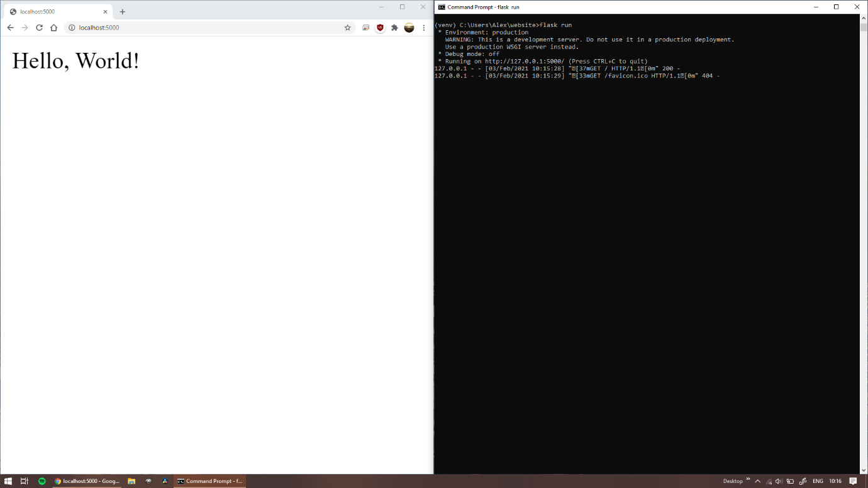Viewport: 868px width, 488px height.
Task: Bookmark this page with the star icon
Action: point(347,28)
